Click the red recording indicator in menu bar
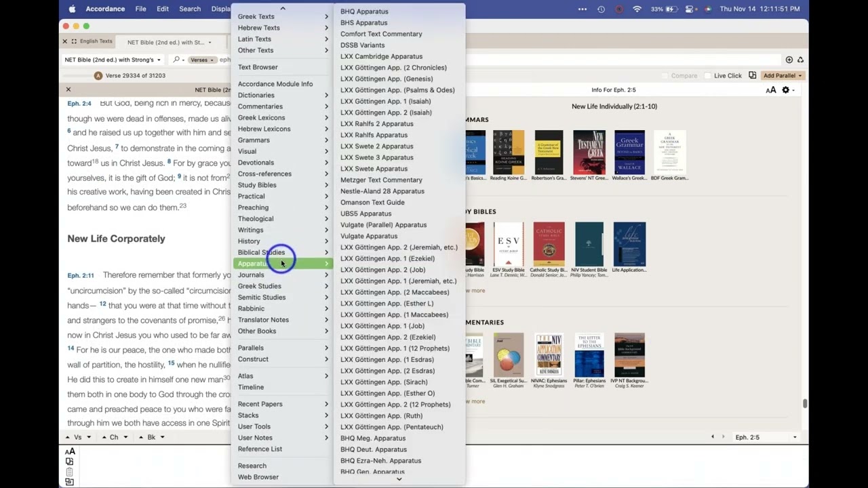The height and width of the screenshot is (488, 868). (619, 9)
